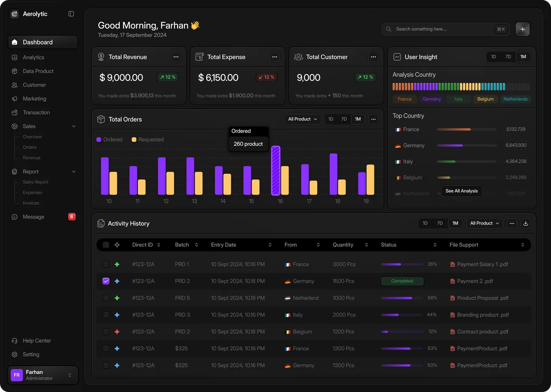
Task: Click the Aerolytic logo icon
Action: tap(15, 14)
